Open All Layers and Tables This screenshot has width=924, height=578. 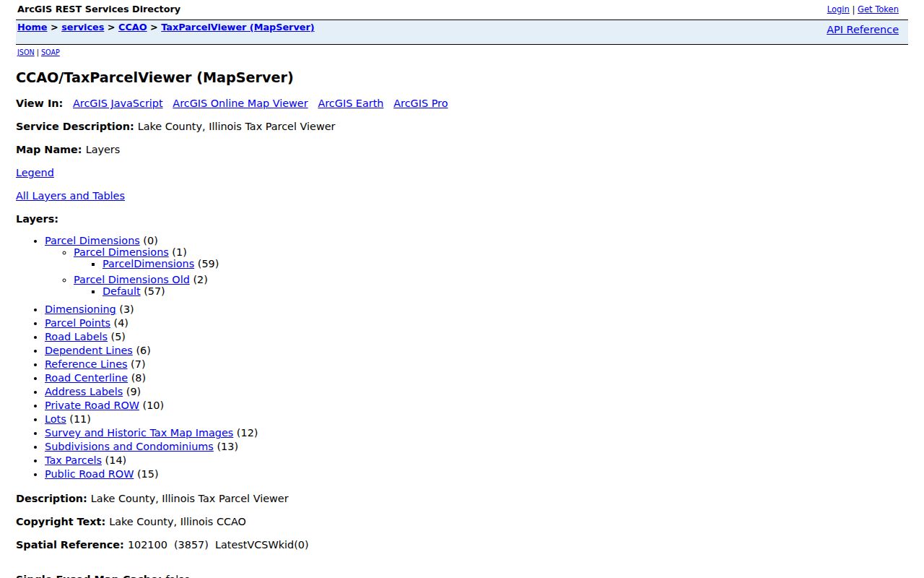[x=70, y=196]
